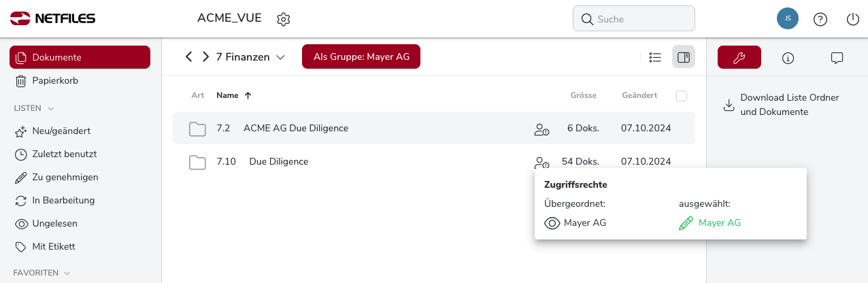Viewport: 868px width, 283px height.
Task: Toggle the side panel view button
Action: [684, 57]
